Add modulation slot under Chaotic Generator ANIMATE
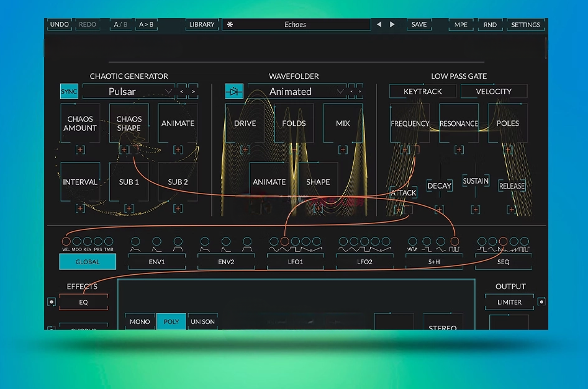The height and width of the screenshot is (389, 588). [x=178, y=150]
